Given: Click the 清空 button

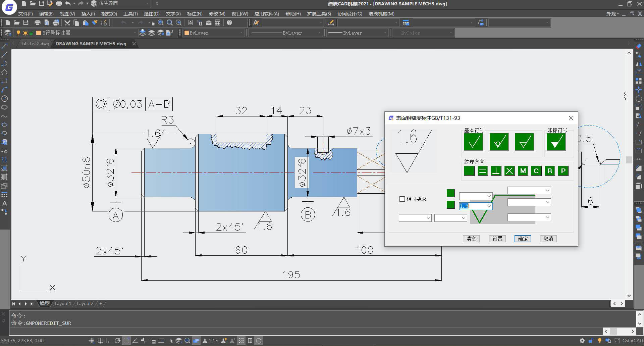Looking at the screenshot, I should [471, 239].
